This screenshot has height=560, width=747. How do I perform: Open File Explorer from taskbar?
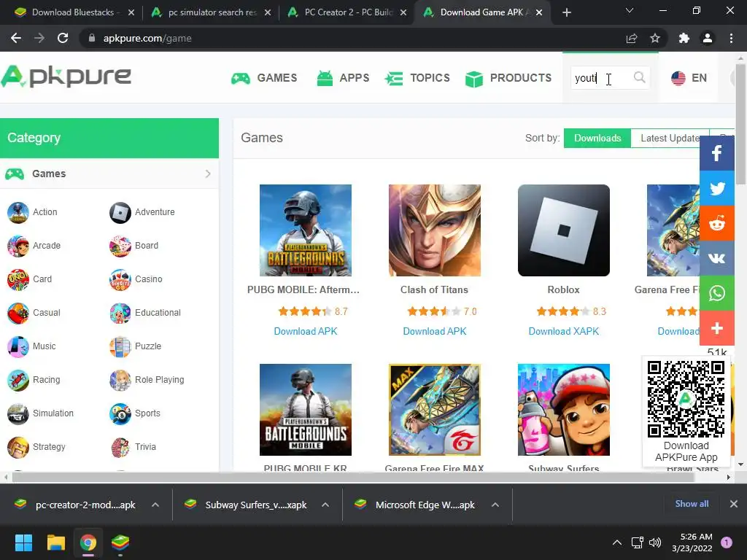coord(55,542)
